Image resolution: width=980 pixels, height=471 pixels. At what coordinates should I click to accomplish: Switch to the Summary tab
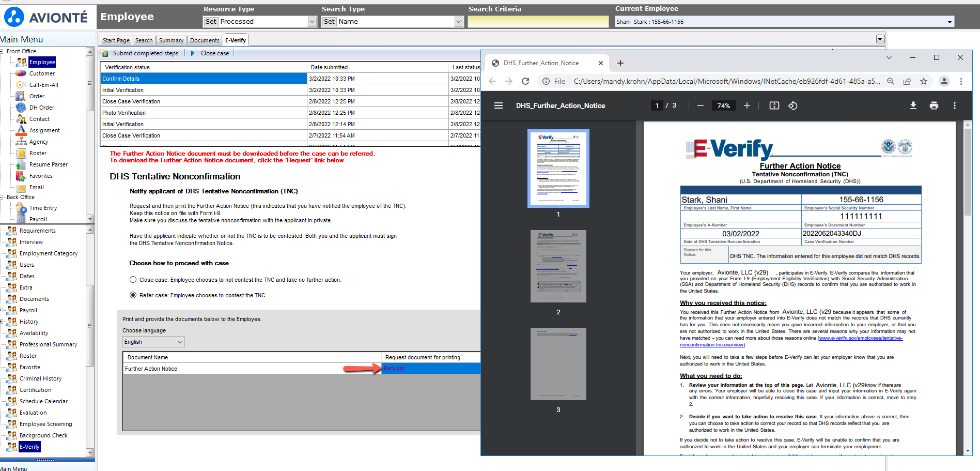click(171, 40)
